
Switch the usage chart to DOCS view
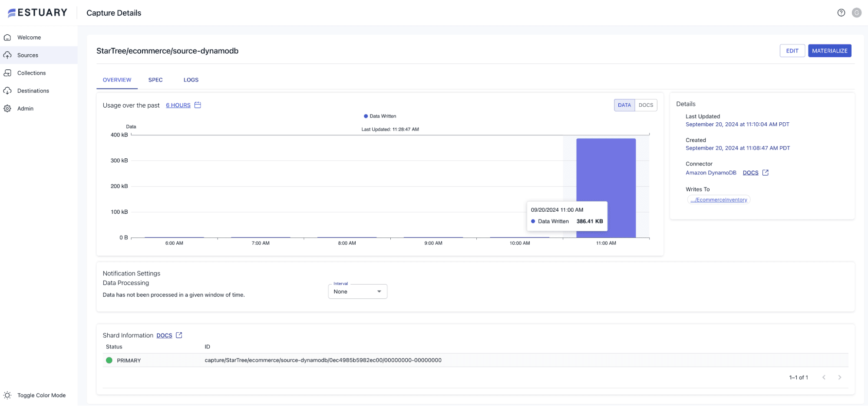click(646, 105)
